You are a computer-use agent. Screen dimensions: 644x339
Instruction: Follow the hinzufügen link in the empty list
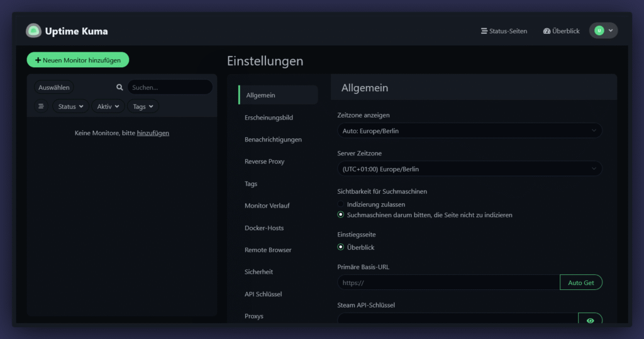153,133
